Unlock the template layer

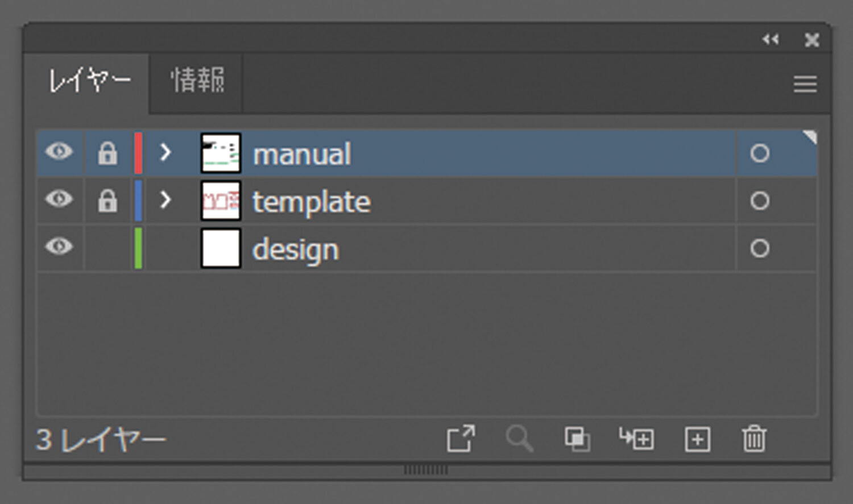107,201
